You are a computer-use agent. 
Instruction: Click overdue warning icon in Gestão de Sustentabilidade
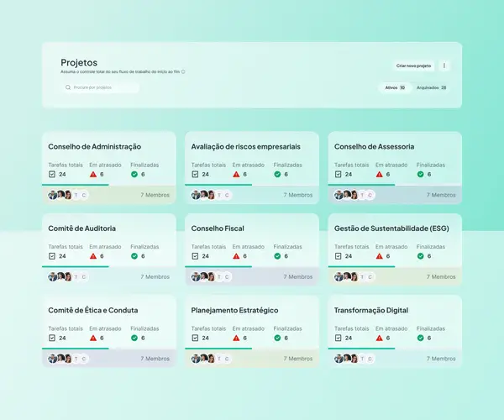coord(380,256)
